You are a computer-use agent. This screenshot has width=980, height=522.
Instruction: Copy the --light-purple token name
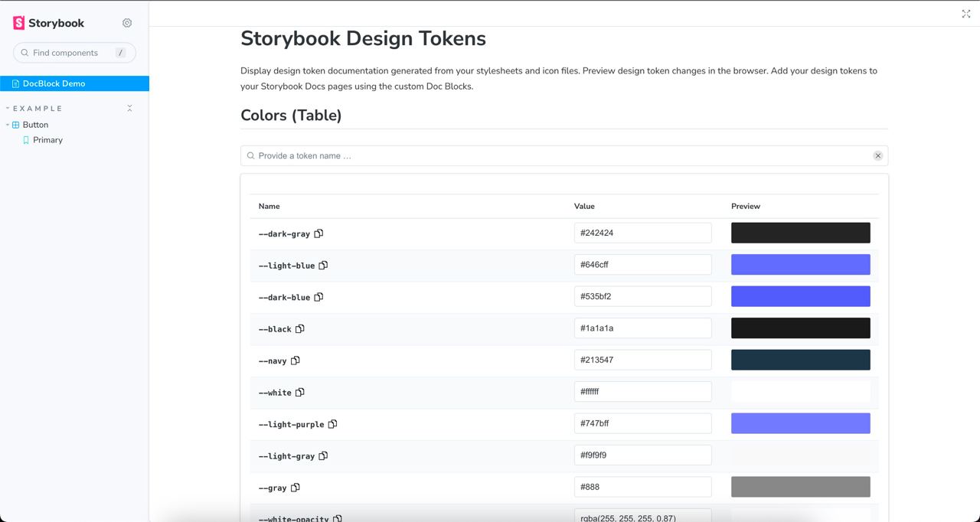pyautogui.click(x=333, y=424)
